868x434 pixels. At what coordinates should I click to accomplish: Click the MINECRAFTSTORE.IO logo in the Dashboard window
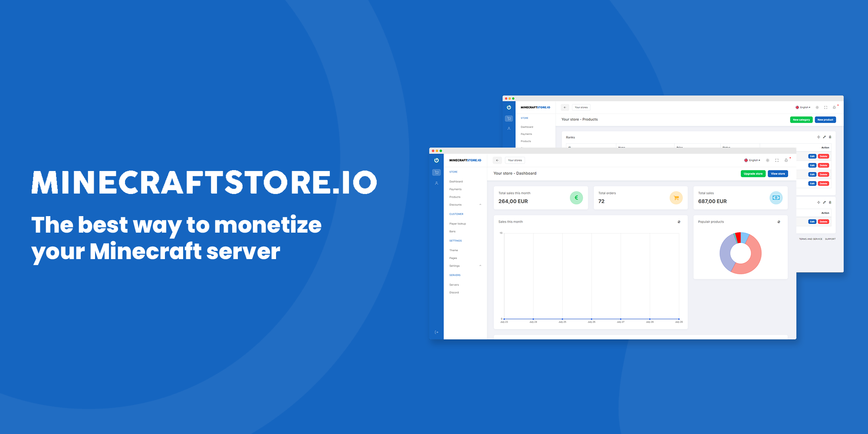(x=465, y=160)
